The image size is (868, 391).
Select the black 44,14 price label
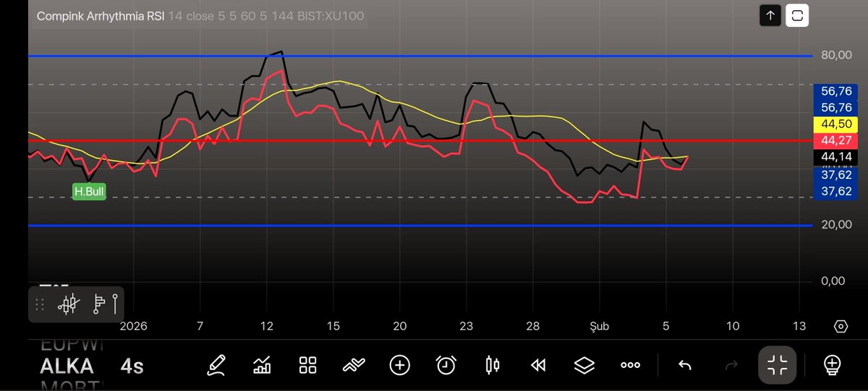[835, 156]
